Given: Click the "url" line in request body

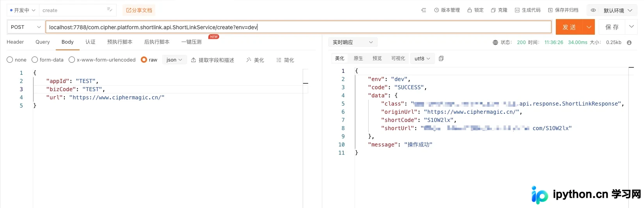Looking at the screenshot, I should [105, 97].
